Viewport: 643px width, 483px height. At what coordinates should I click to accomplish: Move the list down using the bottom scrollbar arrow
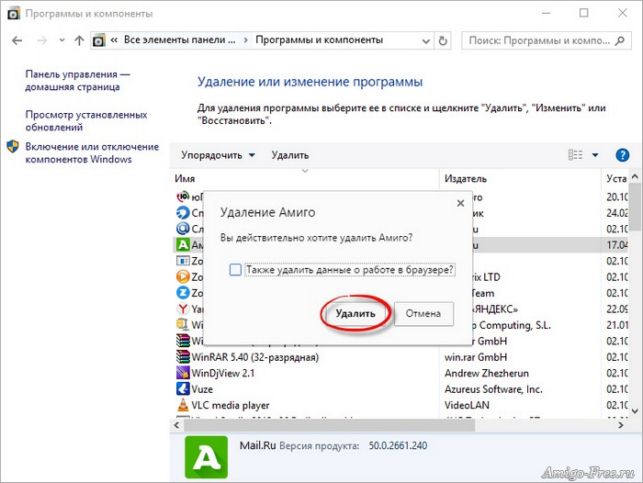635,411
